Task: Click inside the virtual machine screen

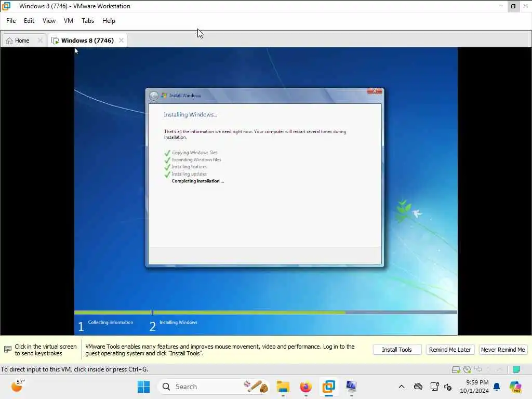Action: pyautogui.click(x=265, y=191)
